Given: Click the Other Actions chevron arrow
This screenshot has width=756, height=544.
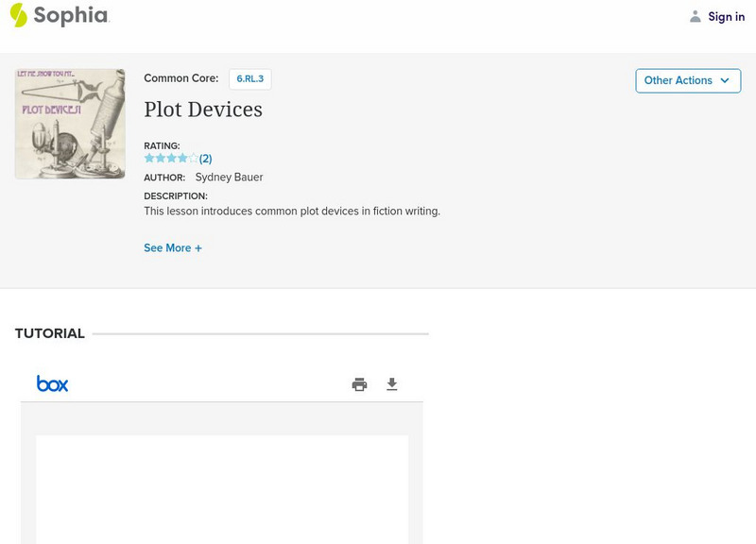Looking at the screenshot, I should pos(725,80).
